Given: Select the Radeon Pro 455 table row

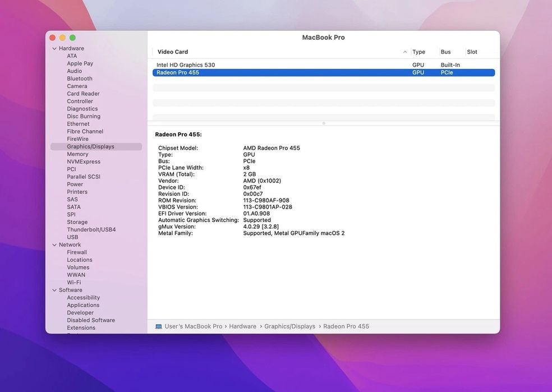Looking at the screenshot, I should [324, 73].
